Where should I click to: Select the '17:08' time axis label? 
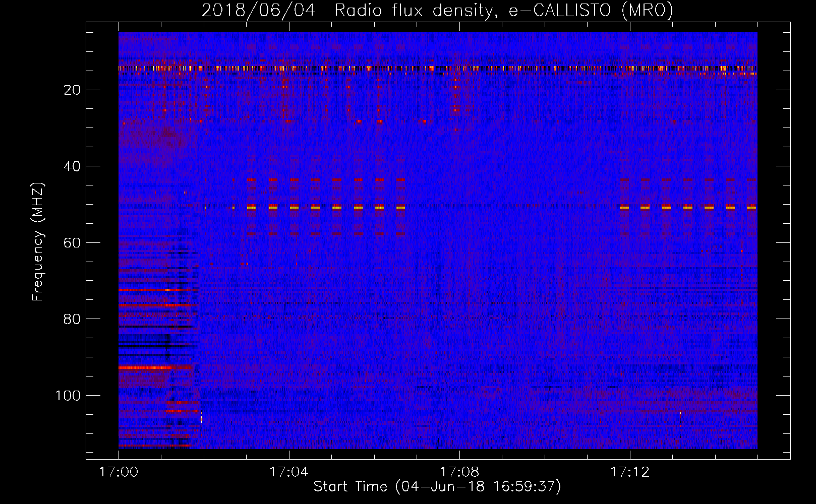(459, 472)
